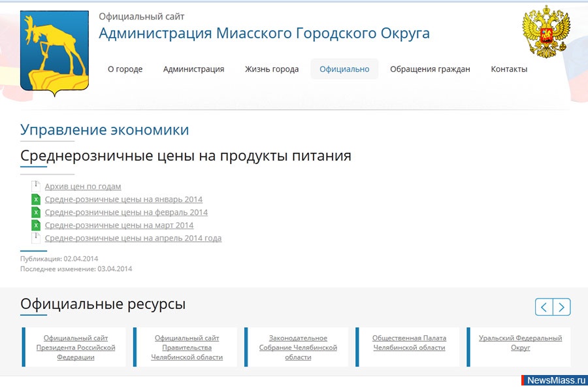Viewport: 588px width, 392px height.
Task: Open the О городе menu
Action: click(x=125, y=69)
